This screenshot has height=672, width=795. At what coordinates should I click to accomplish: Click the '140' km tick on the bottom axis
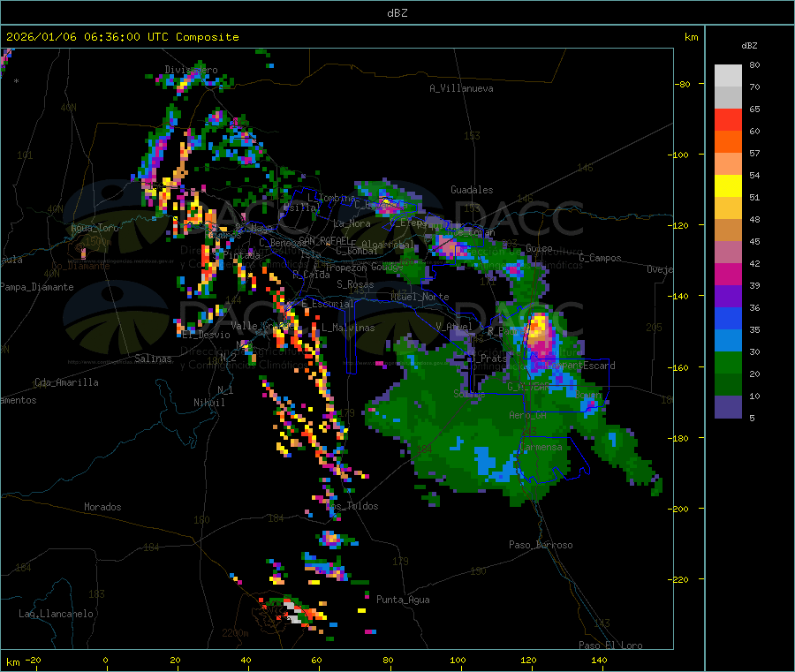tap(599, 661)
